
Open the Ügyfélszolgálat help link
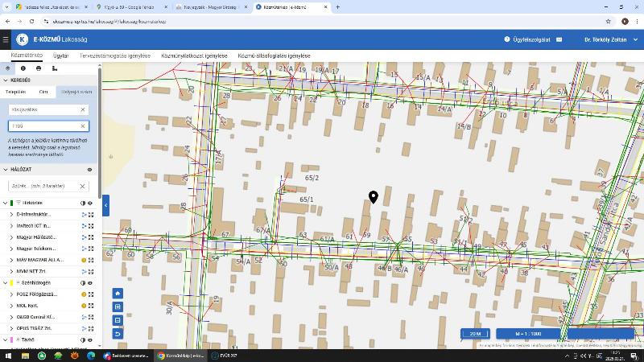(x=527, y=39)
